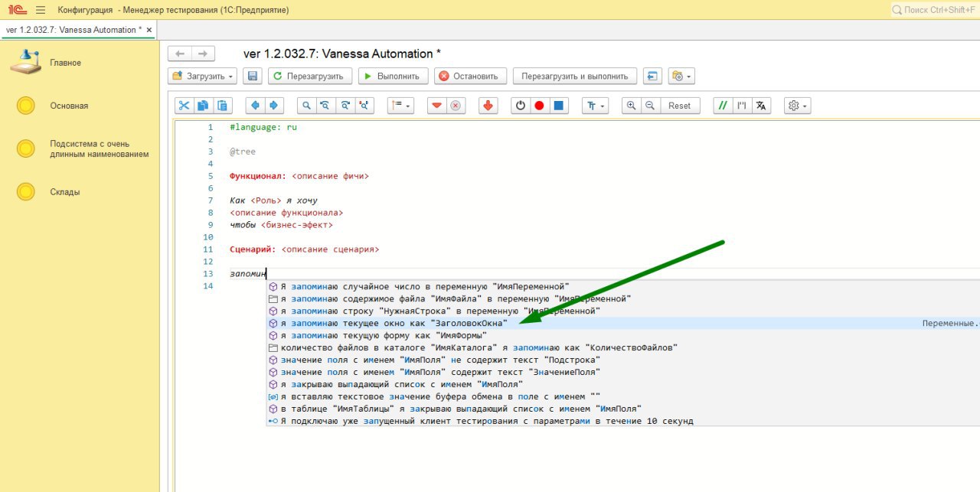Viewport: 980px width, 492px height.
Task: Click the red downward arrow icon
Action: [x=488, y=106]
